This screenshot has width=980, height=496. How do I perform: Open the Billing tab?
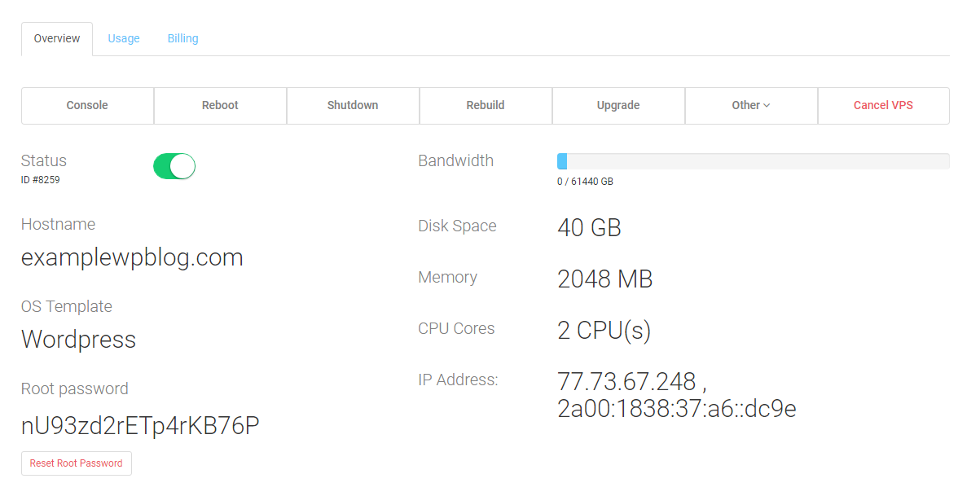pyautogui.click(x=182, y=38)
